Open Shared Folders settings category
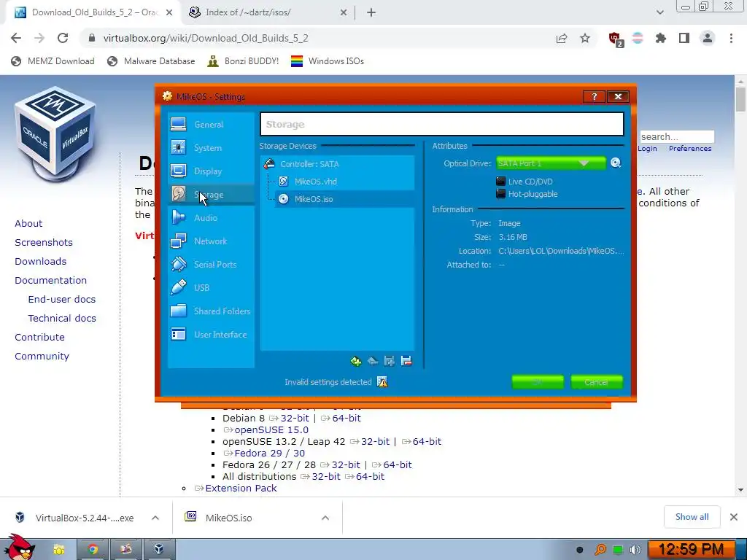The width and height of the screenshot is (747, 560). tap(211, 311)
